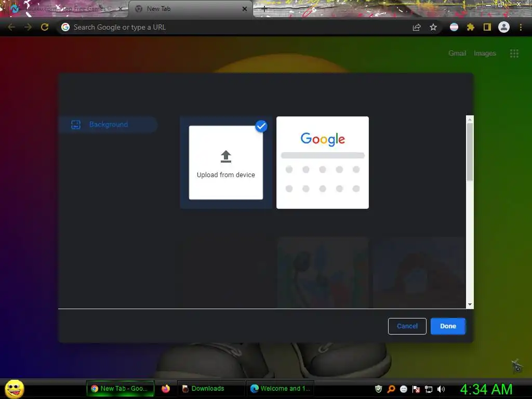The width and height of the screenshot is (532, 399).
Task: Open the Extensions puzzle piece menu
Action: click(470, 27)
